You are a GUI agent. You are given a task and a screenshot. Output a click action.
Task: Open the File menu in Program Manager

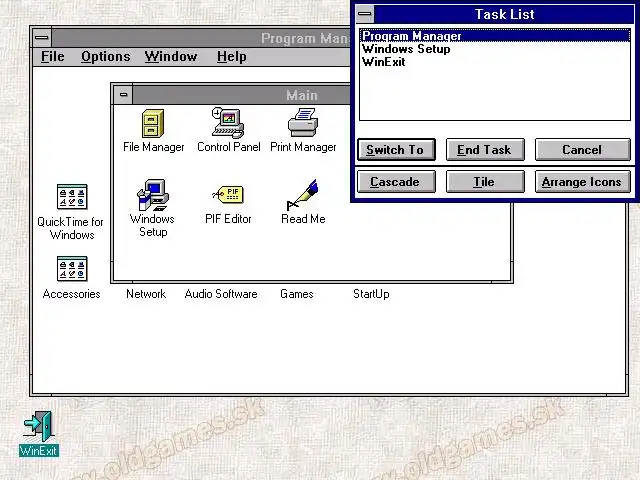(53, 56)
